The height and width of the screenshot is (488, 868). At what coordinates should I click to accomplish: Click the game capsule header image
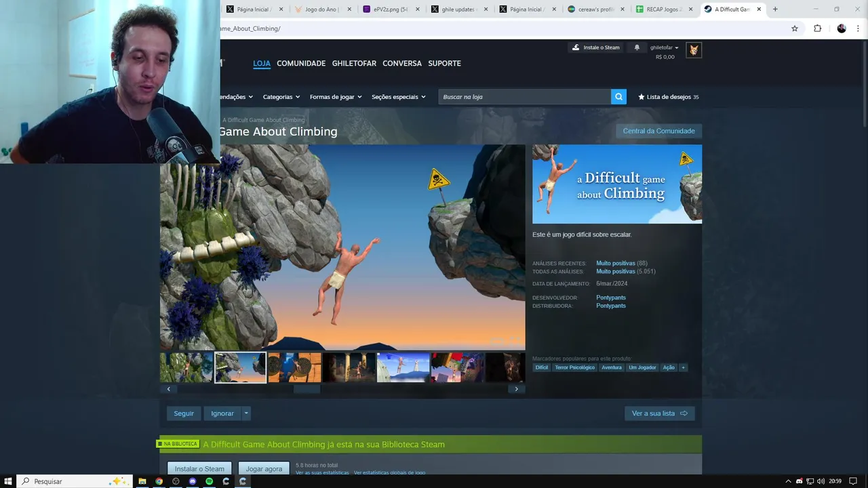[x=617, y=184]
